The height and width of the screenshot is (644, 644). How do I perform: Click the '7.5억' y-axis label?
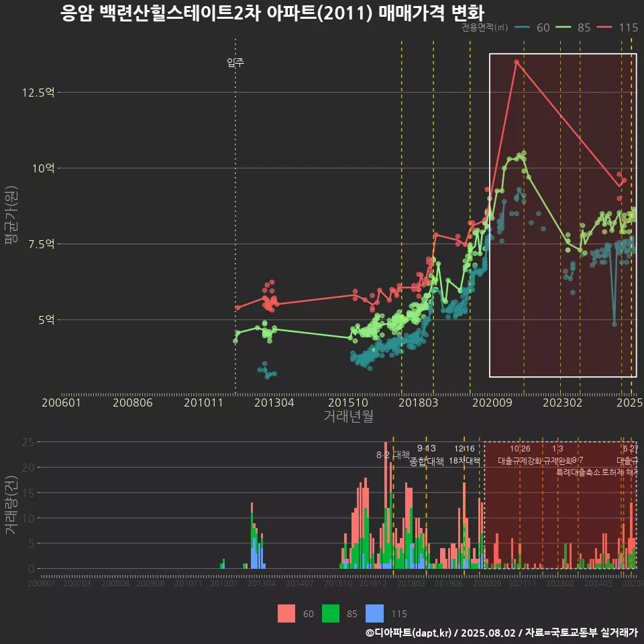pos(41,244)
